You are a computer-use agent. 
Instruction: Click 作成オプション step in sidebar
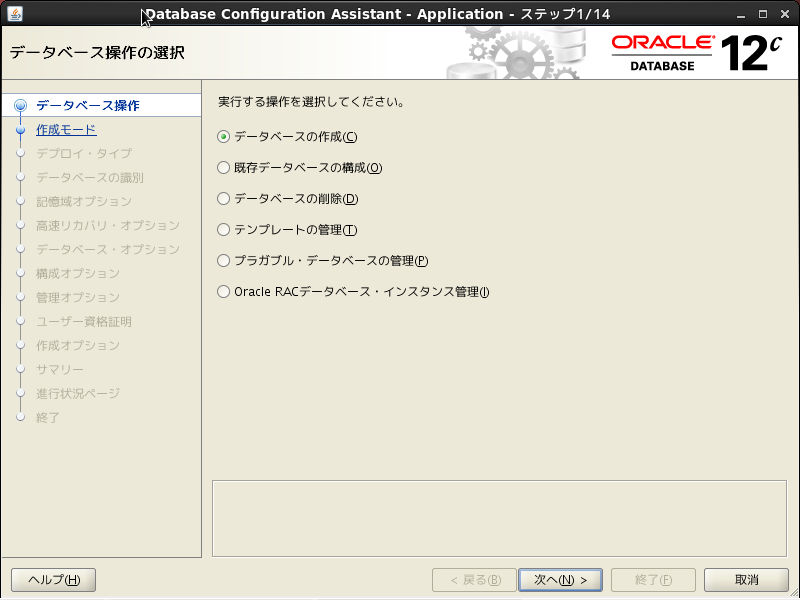click(x=78, y=345)
